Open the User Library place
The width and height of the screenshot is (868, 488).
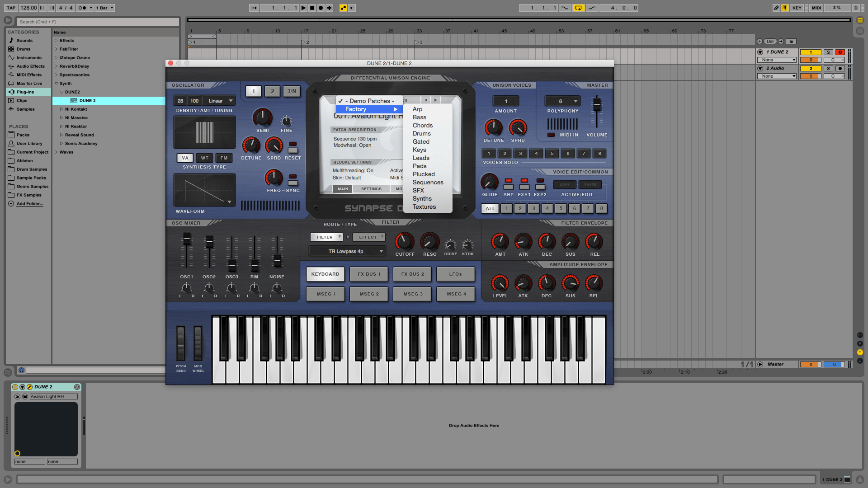[29, 144]
